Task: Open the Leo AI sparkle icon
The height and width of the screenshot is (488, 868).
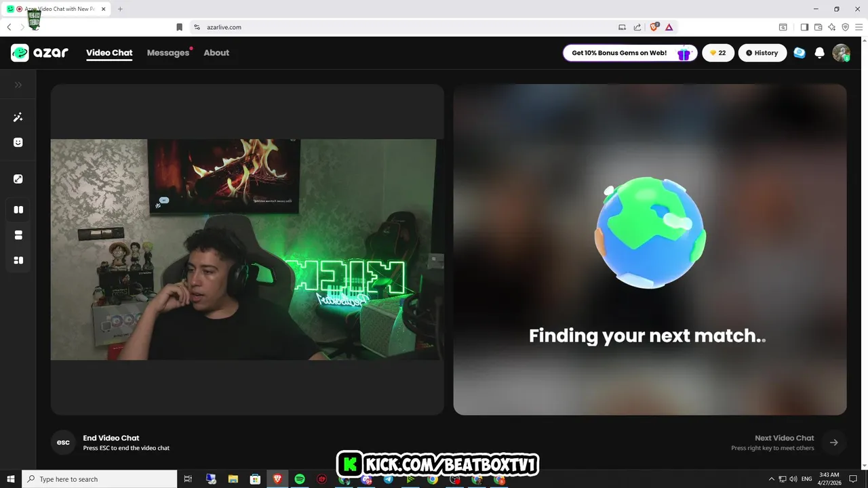Action: 831,27
